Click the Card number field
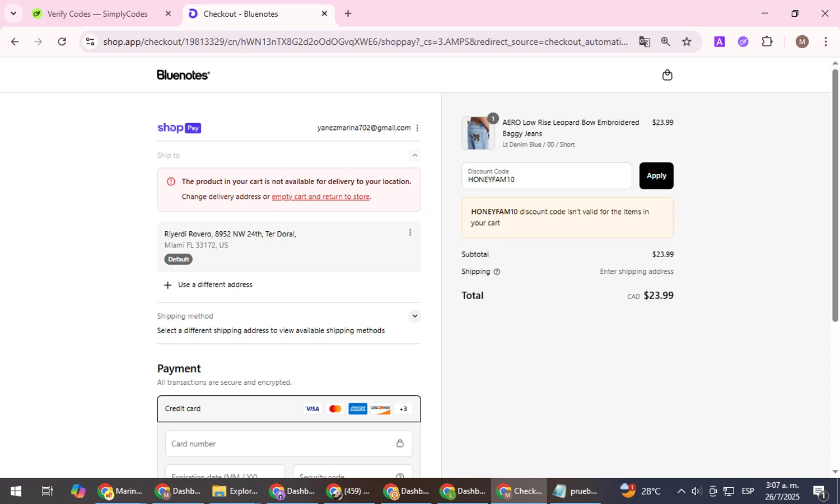 click(x=289, y=444)
